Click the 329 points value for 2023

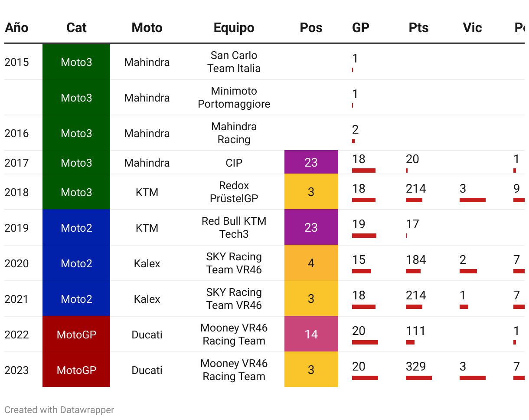(x=416, y=367)
